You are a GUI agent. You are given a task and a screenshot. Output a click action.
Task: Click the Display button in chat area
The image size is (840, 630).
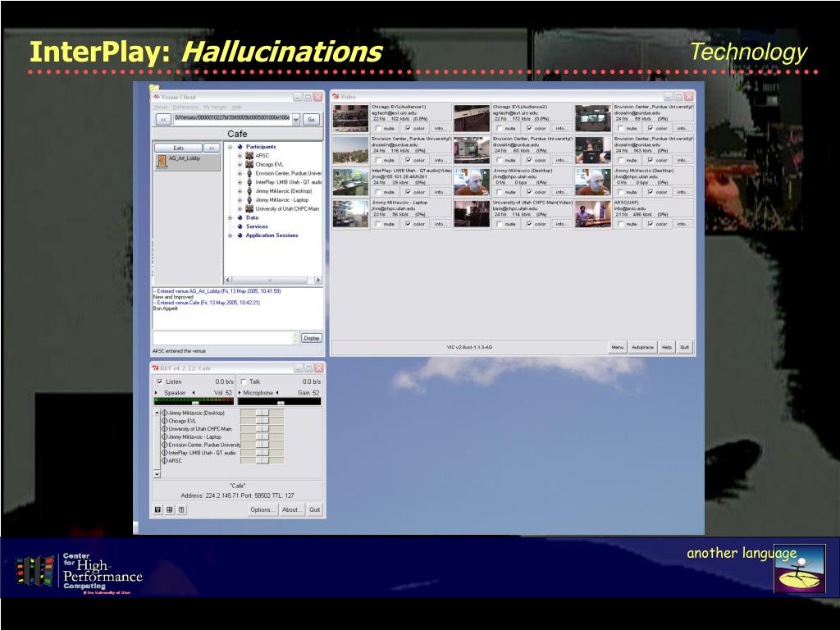[311, 338]
